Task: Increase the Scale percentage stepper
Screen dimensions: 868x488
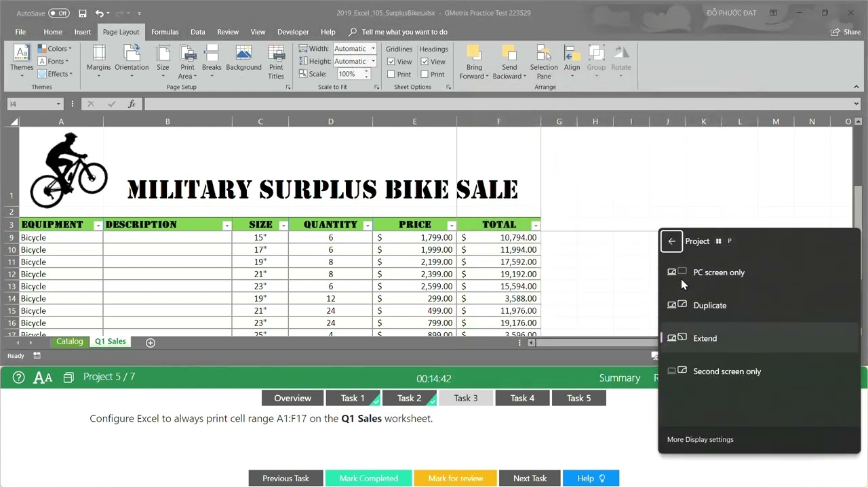Action: 367,72
